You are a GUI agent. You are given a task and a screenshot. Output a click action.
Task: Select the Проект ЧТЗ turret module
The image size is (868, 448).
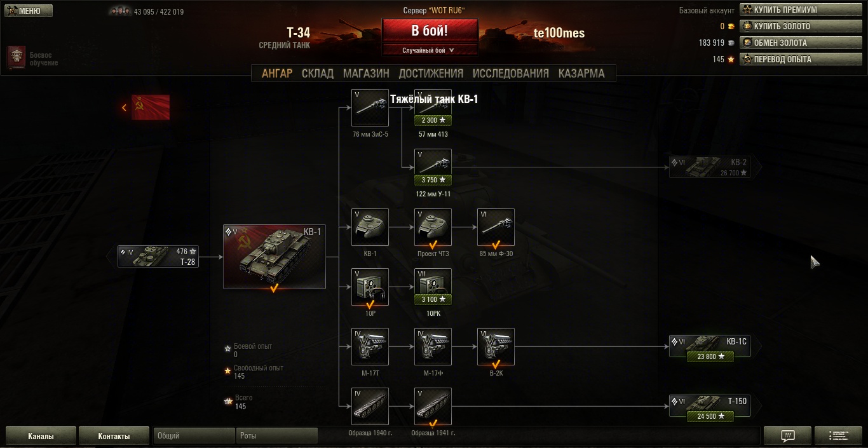tap(433, 227)
